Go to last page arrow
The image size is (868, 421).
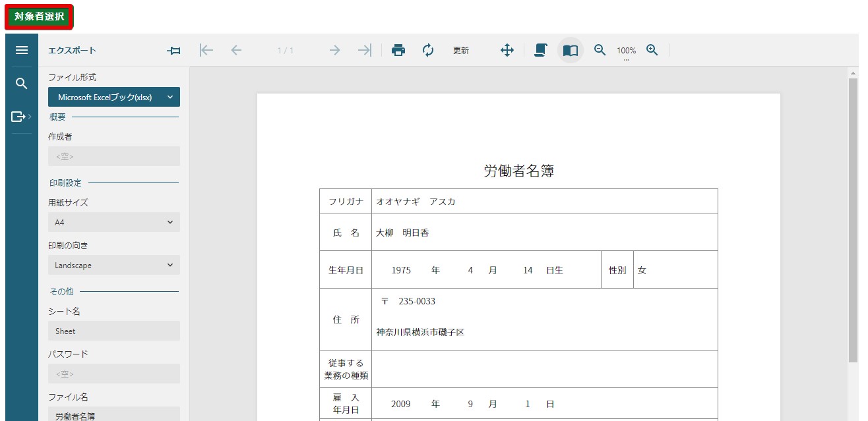point(365,50)
